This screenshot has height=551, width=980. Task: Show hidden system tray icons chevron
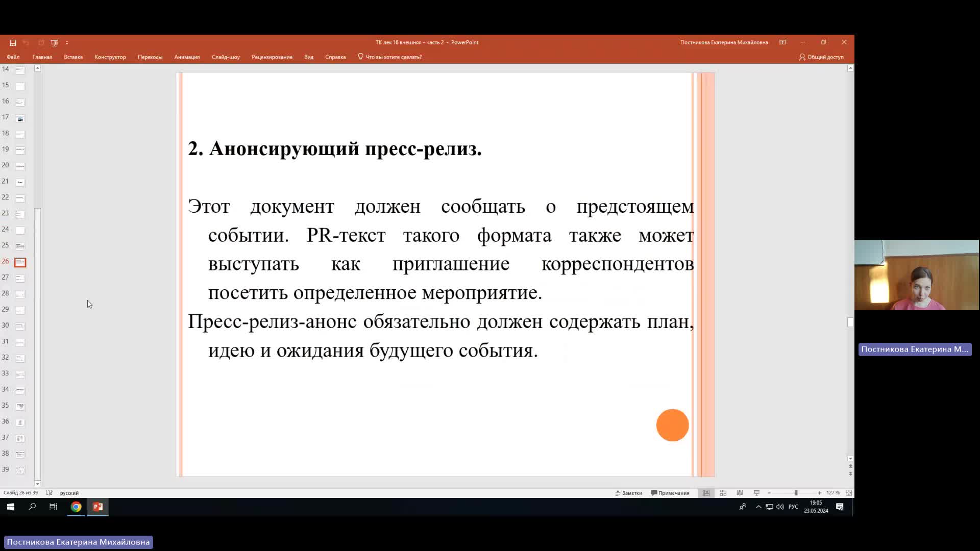pos(758,507)
